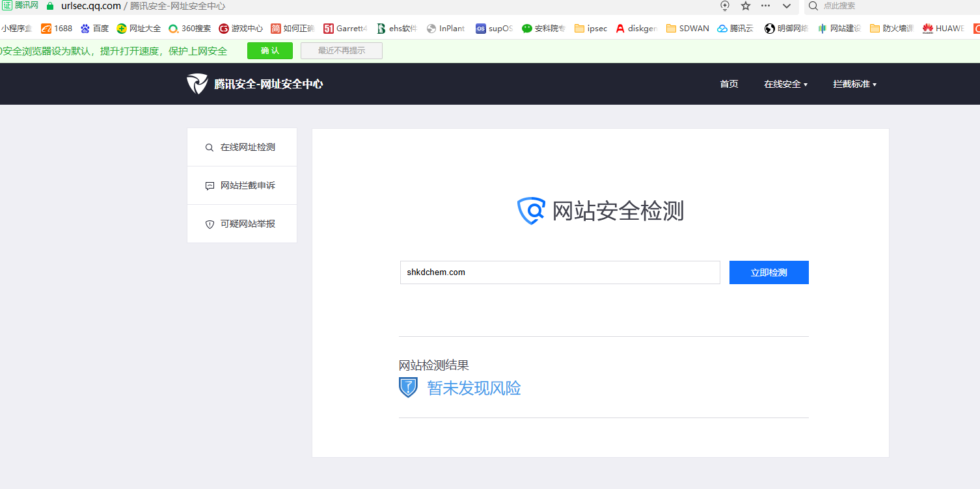Click the green lock site security icon

(x=50, y=6)
